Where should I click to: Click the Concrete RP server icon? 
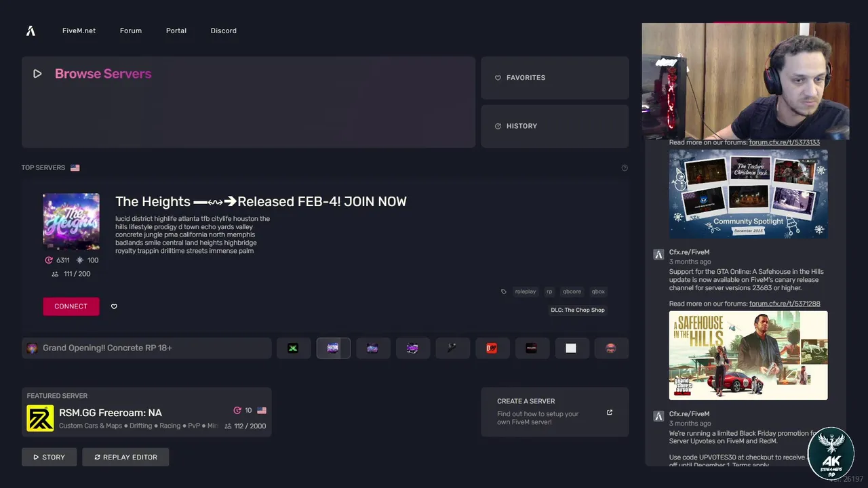[32, 348]
